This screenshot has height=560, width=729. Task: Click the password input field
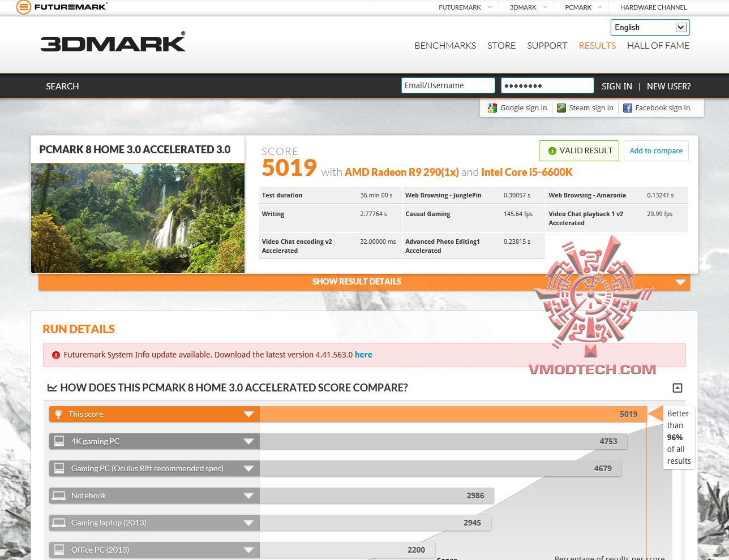point(547,86)
